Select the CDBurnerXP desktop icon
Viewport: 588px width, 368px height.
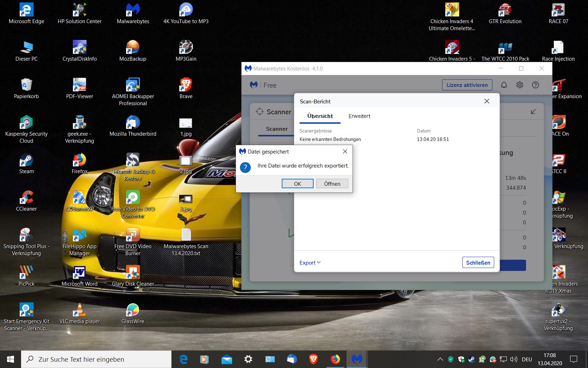coord(79,201)
